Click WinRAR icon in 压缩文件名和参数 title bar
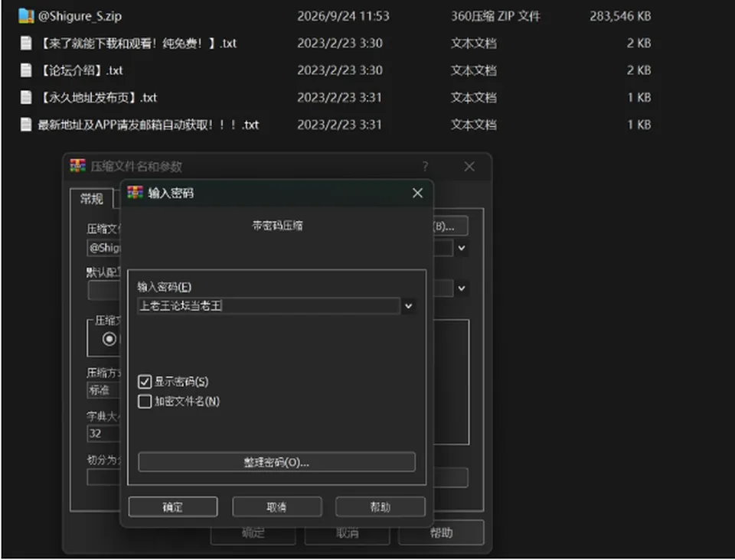 pyautogui.click(x=78, y=166)
